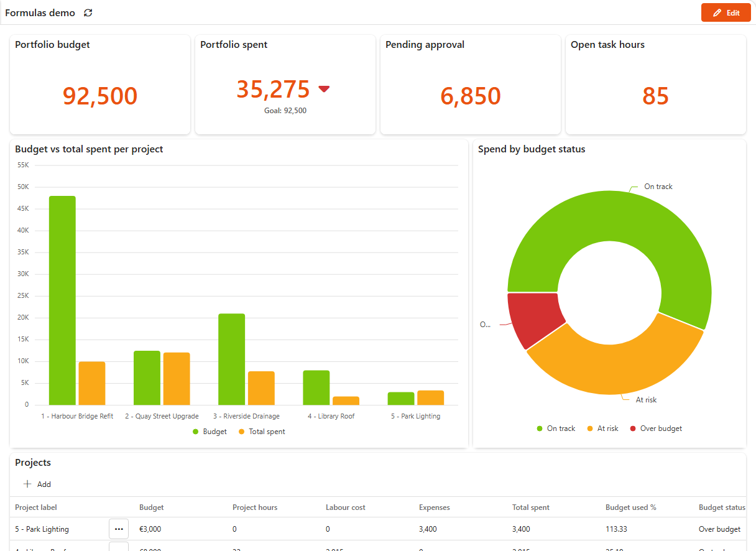The height and width of the screenshot is (551, 756).
Task: Click the 4 - Library Roof axis label
Action: click(331, 416)
